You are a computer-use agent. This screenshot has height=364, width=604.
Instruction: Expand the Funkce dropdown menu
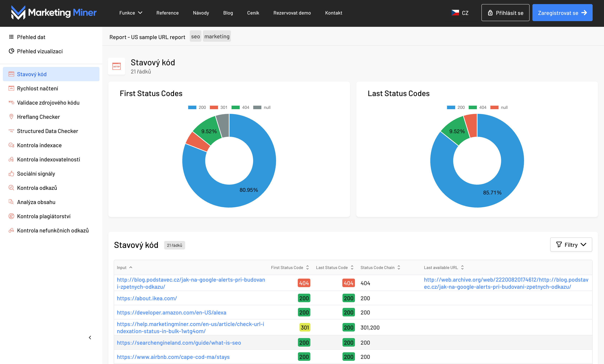tap(131, 13)
